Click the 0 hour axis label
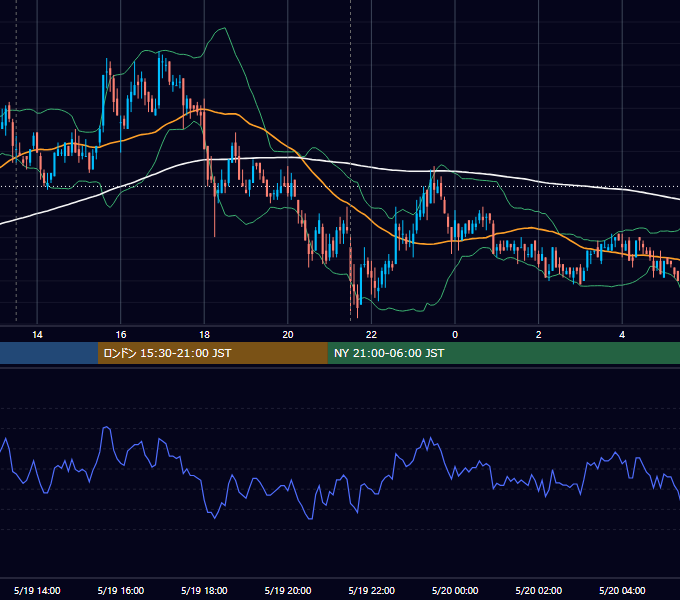This screenshot has width=680, height=600. click(x=455, y=335)
